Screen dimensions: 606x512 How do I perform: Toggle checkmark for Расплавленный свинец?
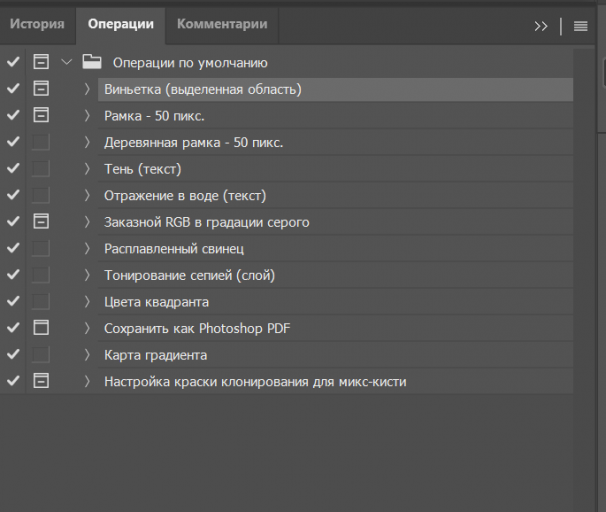[13, 248]
